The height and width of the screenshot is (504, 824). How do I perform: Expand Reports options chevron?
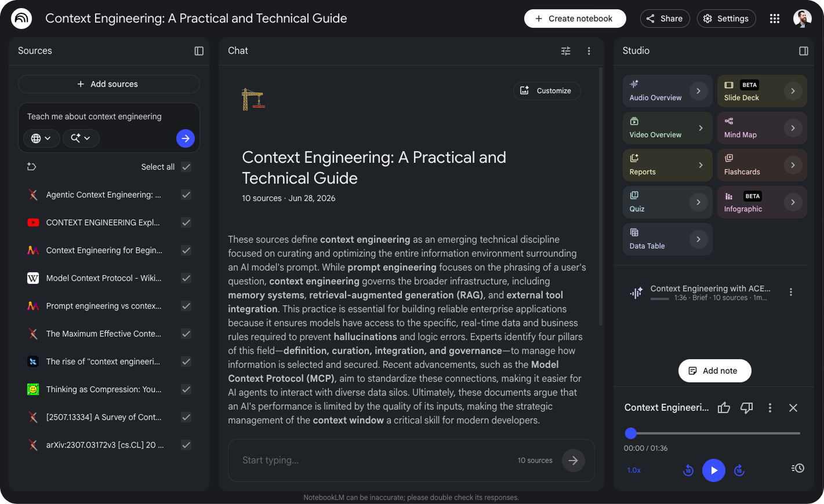pos(700,165)
